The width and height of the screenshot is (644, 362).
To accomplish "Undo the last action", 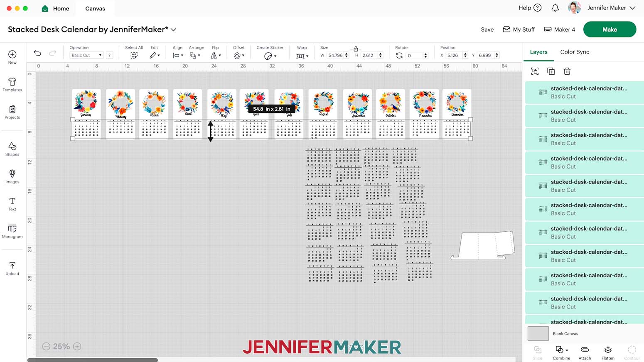I will (x=37, y=53).
